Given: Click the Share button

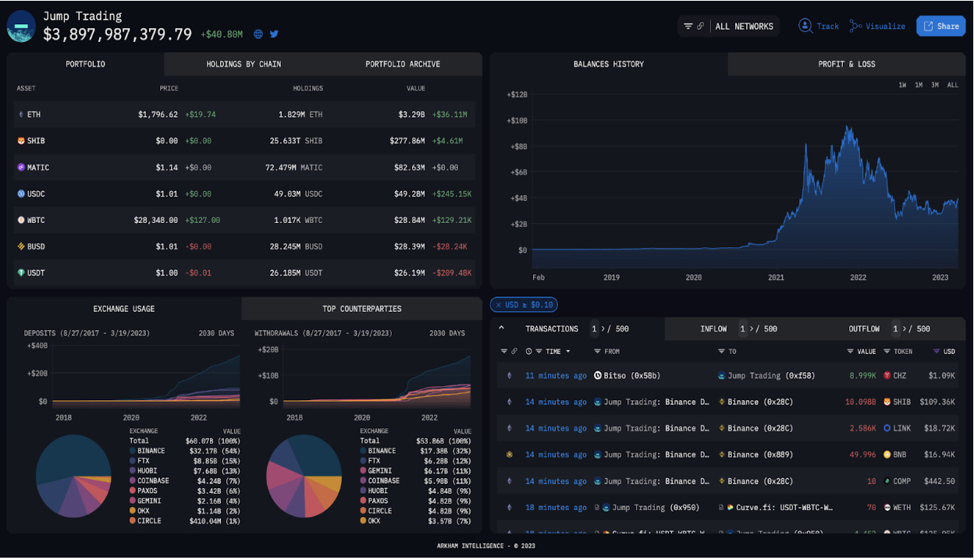Looking at the screenshot, I should pyautogui.click(x=940, y=27).
